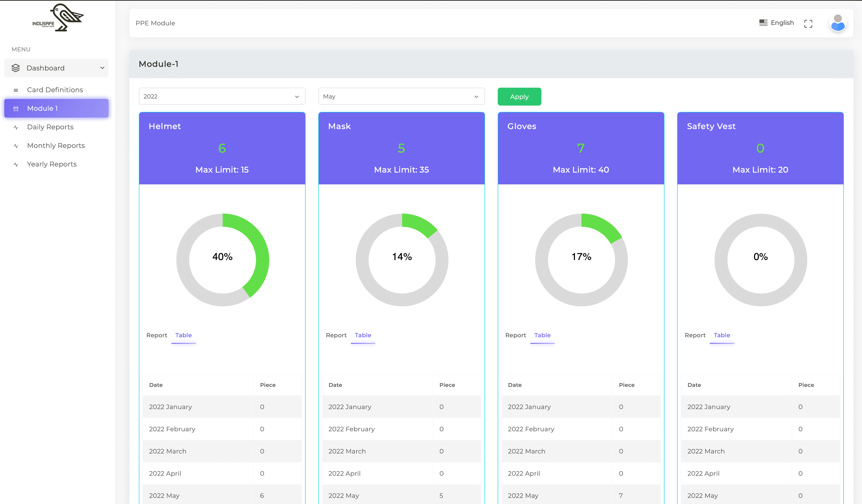Open Report tab in Safety Vest card

click(x=695, y=335)
